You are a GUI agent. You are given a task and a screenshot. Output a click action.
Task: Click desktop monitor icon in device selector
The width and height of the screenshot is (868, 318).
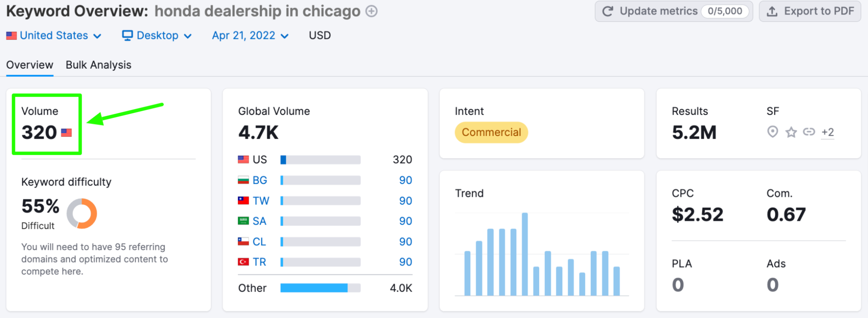[127, 36]
